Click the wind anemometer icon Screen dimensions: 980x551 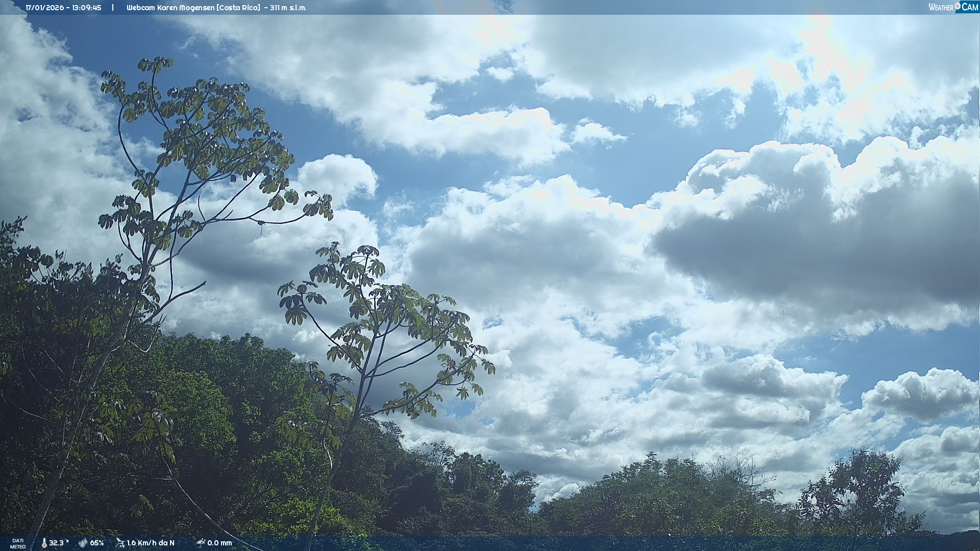(120, 543)
